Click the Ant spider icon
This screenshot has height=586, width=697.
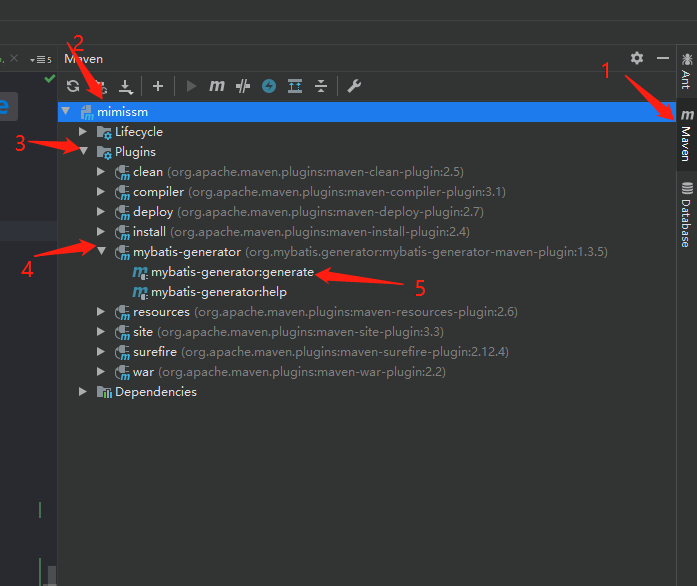tap(687, 59)
